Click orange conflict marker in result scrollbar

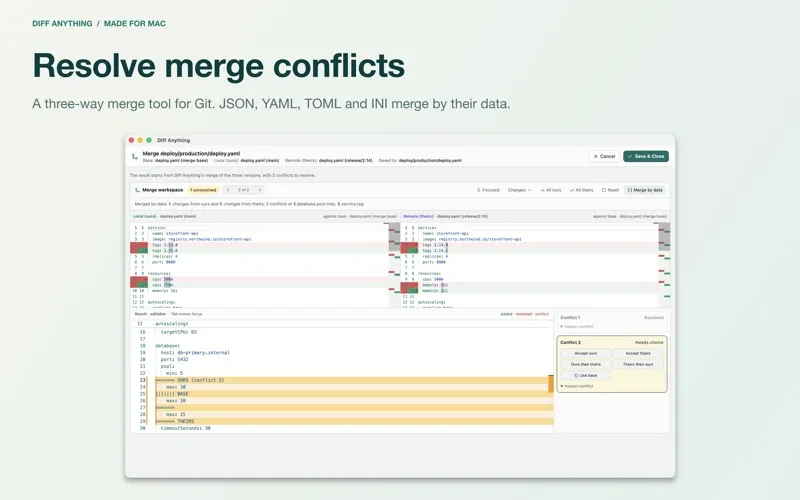[x=551, y=384]
